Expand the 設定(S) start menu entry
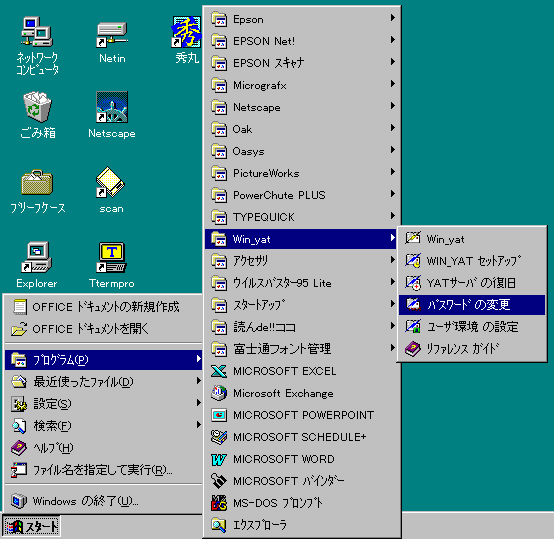554x539 pixels. click(104, 404)
